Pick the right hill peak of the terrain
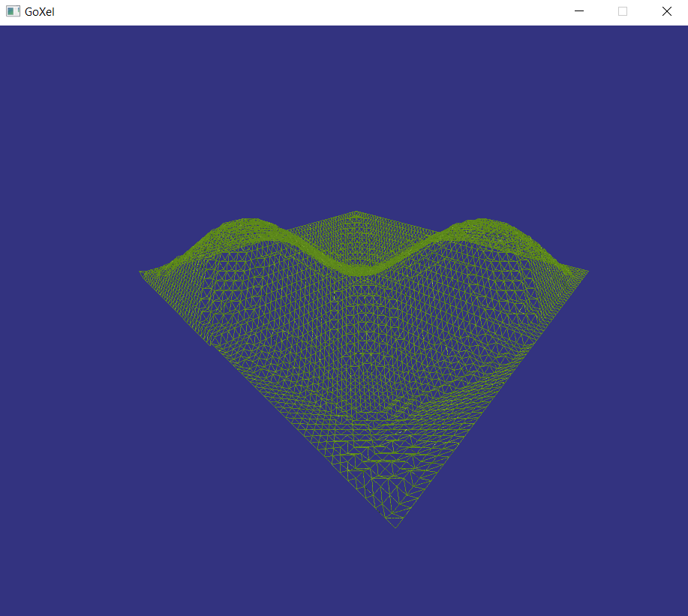The image size is (688, 616). [480, 223]
